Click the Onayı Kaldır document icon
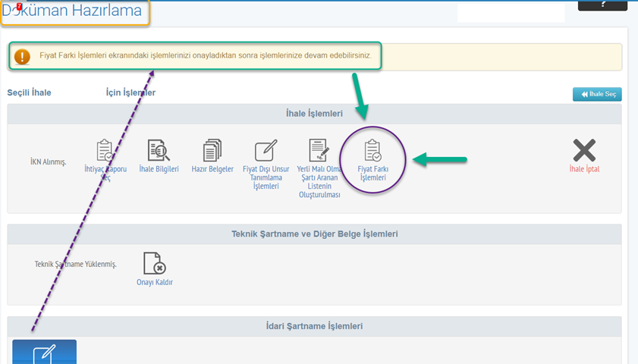638x364 pixels. [x=155, y=264]
